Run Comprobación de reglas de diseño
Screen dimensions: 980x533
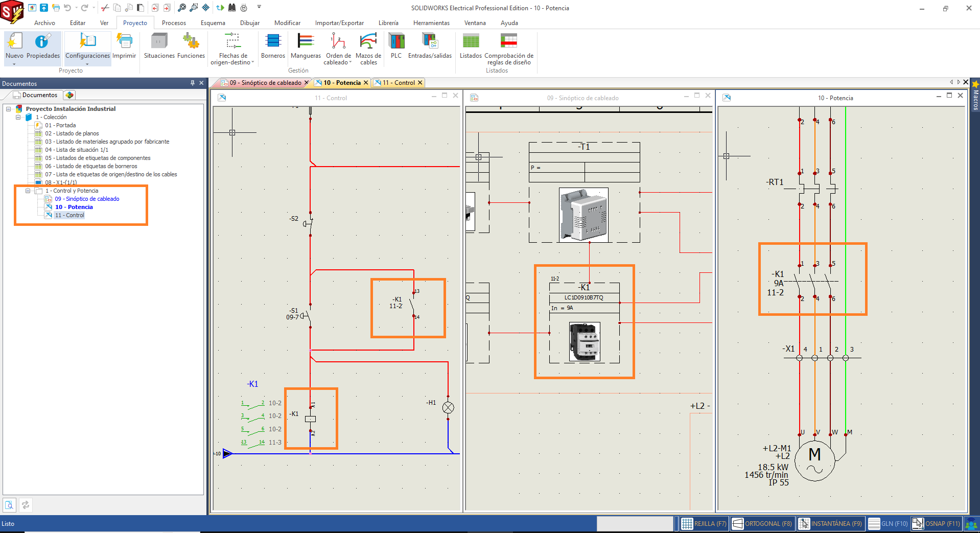(x=508, y=49)
